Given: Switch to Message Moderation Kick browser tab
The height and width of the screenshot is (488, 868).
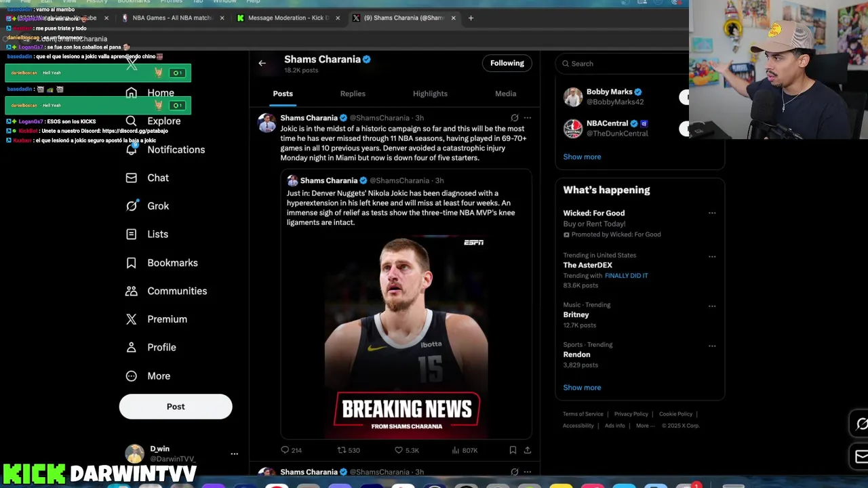Looking at the screenshot, I should pyautogui.click(x=288, y=18).
